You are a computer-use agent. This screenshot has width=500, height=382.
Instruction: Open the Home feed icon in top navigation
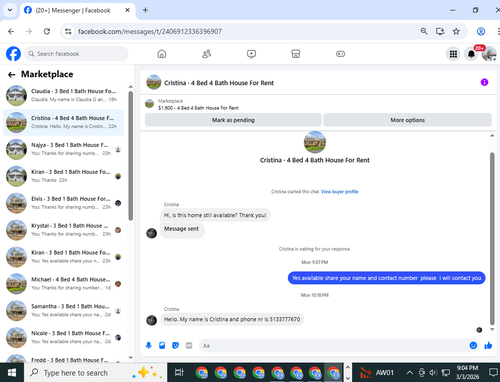point(162,54)
